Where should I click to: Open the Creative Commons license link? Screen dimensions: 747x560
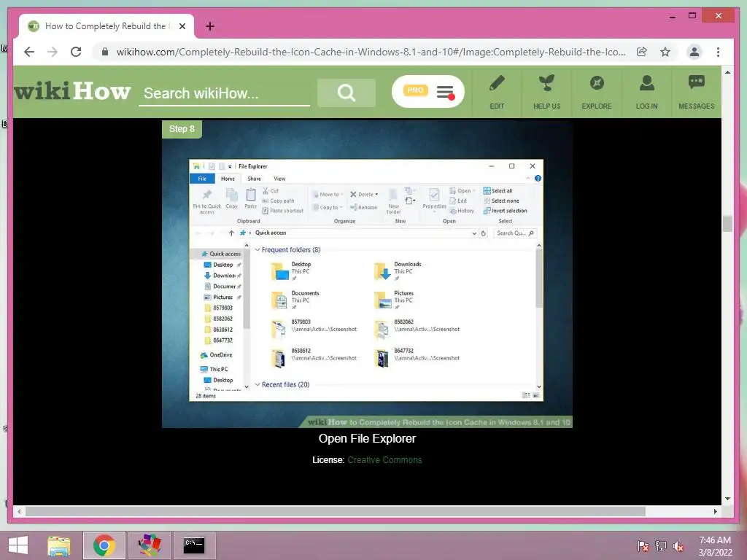(x=384, y=460)
